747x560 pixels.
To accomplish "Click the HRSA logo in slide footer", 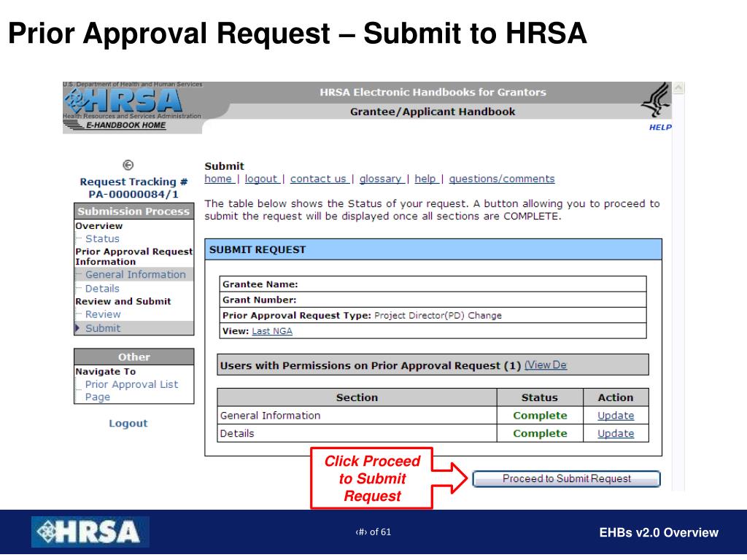I will pyautogui.click(x=90, y=532).
